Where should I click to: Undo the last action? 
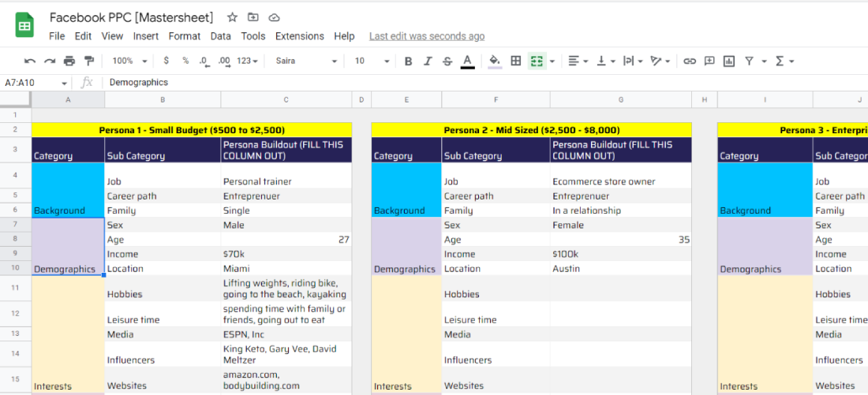(30, 61)
